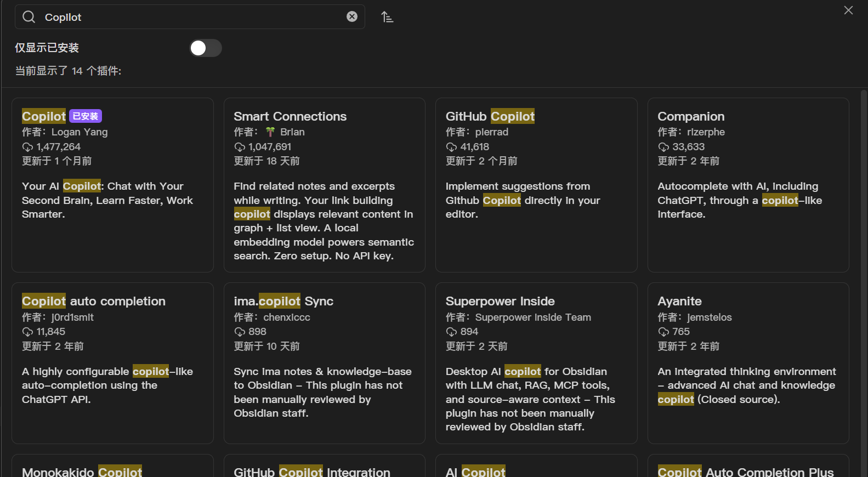Click the text 更新于 18 天前

point(267,161)
